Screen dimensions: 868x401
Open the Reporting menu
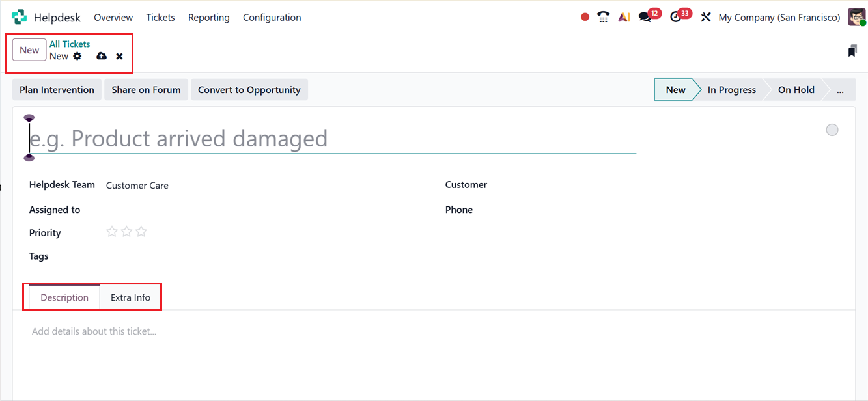coord(208,18)
